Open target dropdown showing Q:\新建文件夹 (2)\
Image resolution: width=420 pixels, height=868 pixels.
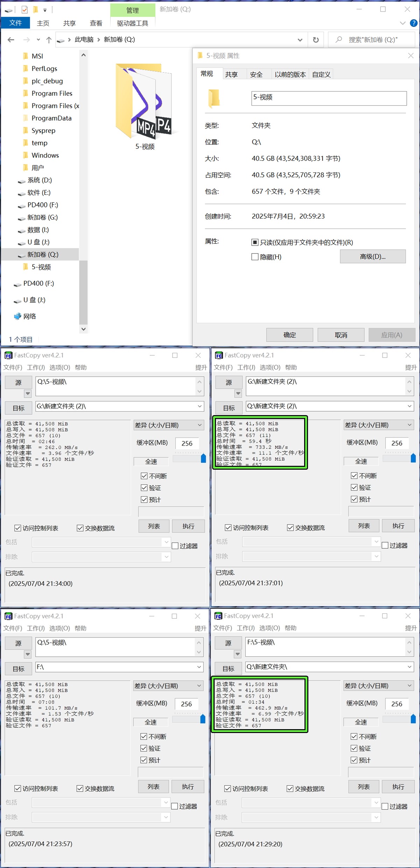pyautogui.click(x=409, y=406)
